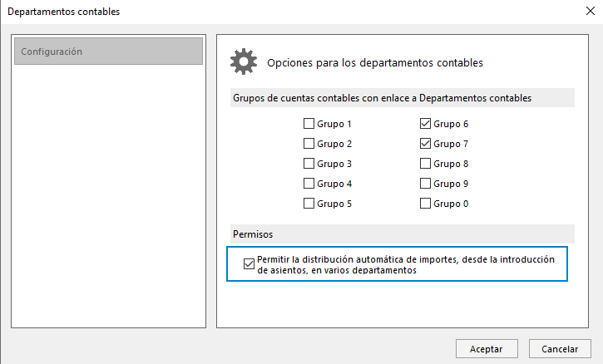Click the Cancelar button
603x364 pixels.
pyautogui.click(x=560, y=348)
